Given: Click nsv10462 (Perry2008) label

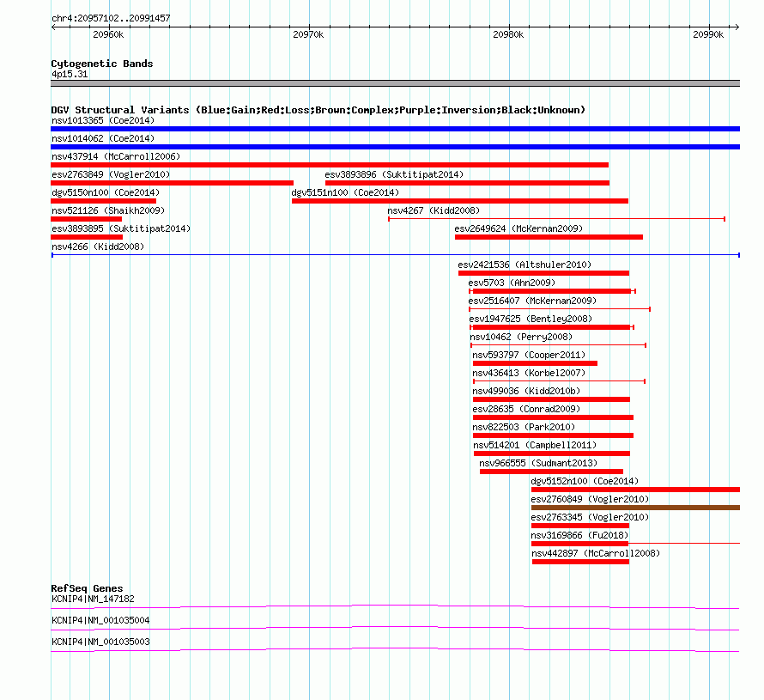Looking at the screenshot, I should pyautogui.click(x=521, y=337).
